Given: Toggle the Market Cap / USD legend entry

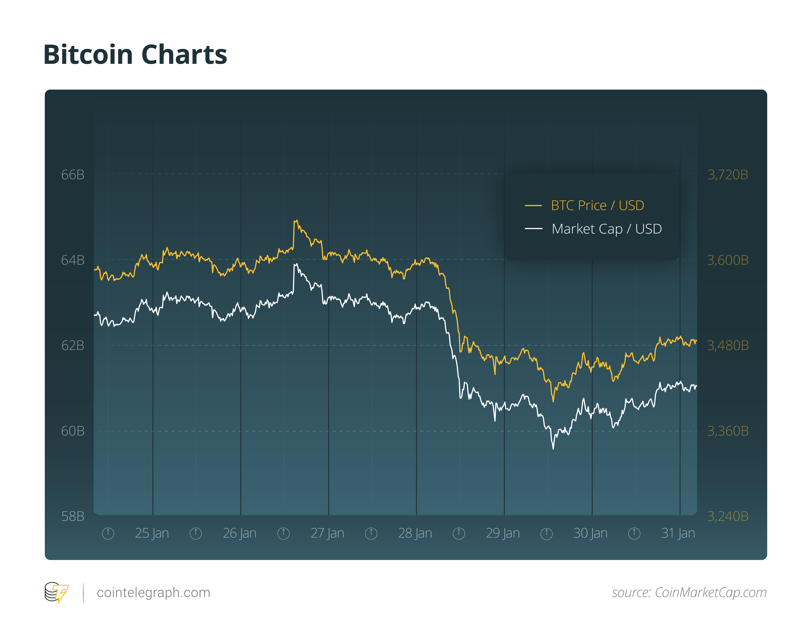Looking at the screenshot, I should pos(593,229).
